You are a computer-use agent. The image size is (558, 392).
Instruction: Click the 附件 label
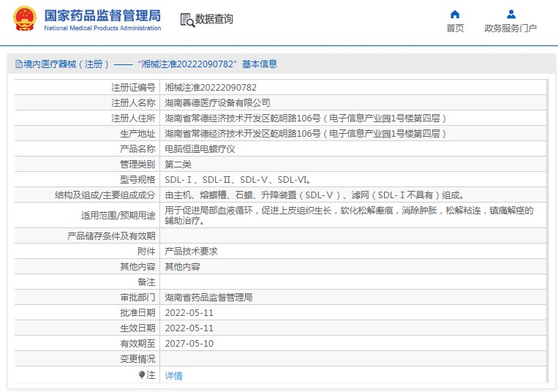[146, 251]
